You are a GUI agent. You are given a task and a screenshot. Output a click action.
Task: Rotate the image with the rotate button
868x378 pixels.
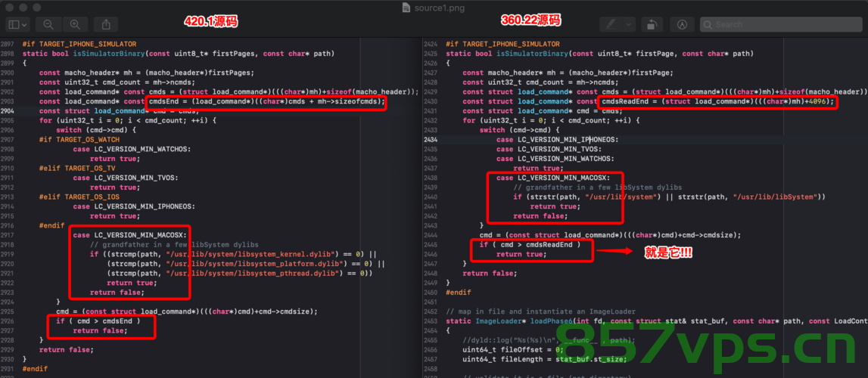tap(652, 24)
